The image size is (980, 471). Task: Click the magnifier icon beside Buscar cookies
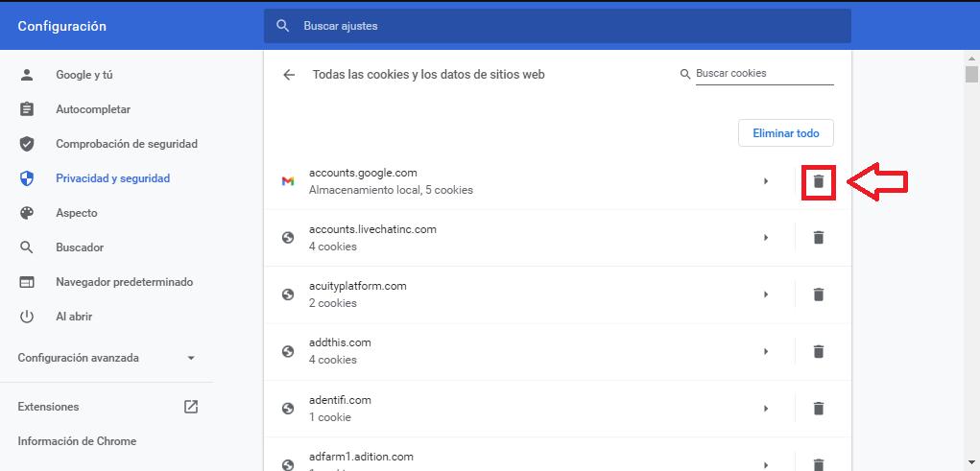click(685, 74)
